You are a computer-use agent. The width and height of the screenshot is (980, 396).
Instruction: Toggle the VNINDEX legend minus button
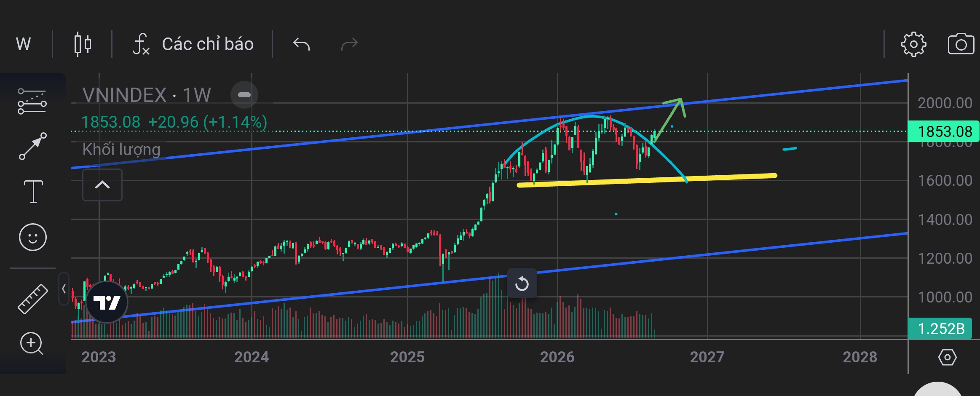(x=244, y=95)
